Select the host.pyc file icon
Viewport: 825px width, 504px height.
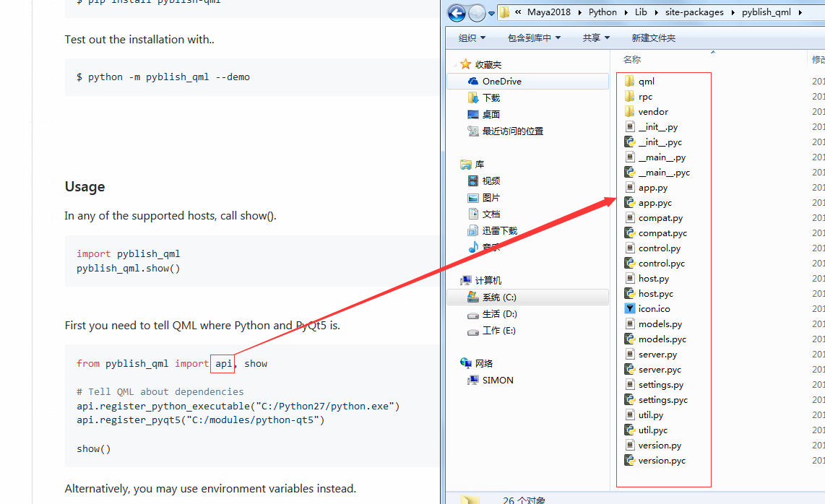(x=630, y=294)
